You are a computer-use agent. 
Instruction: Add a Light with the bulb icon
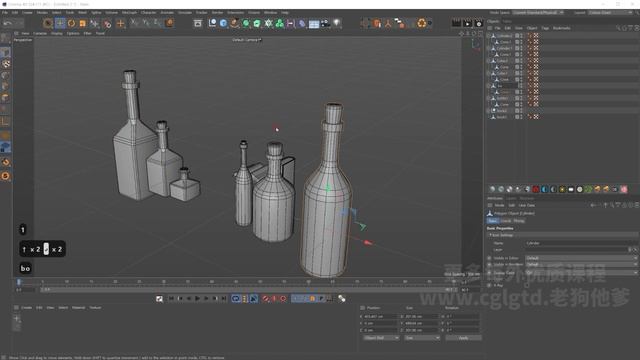[337, 23]
